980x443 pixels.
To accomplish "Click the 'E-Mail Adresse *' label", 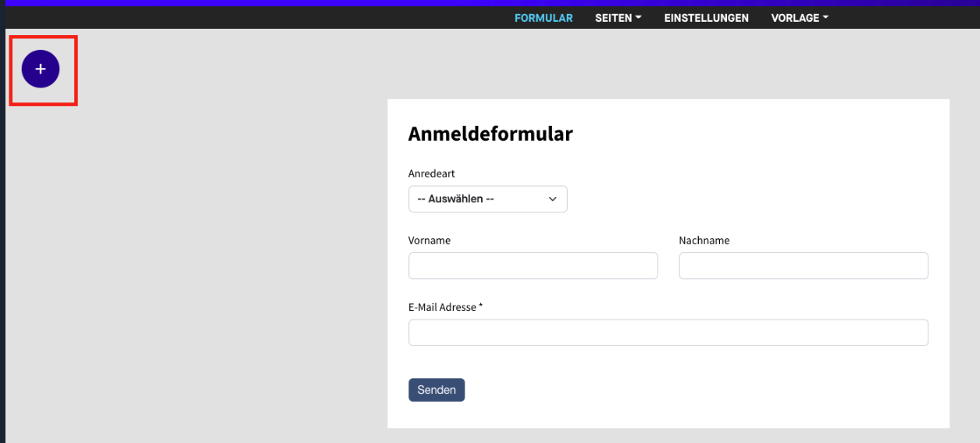I will (x=446, y=308).
